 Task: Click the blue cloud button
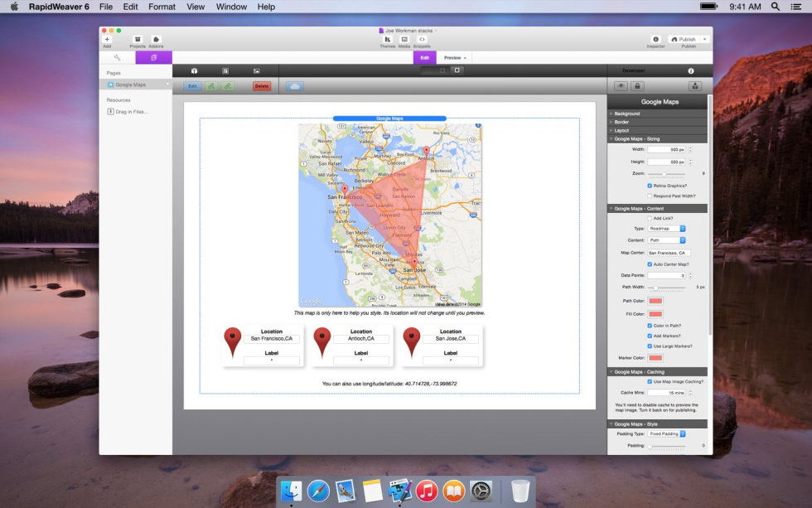295,86
